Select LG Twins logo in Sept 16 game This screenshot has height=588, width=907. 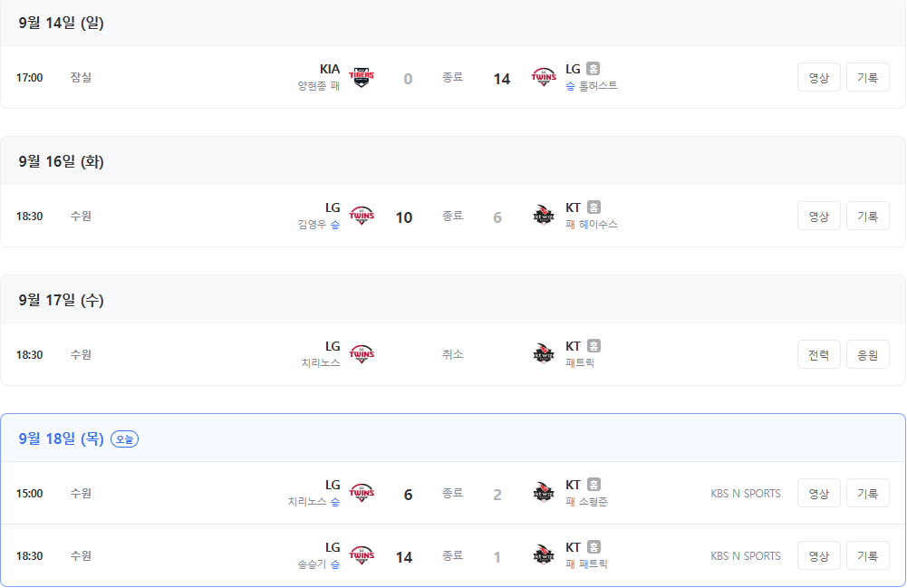(x=362, y=216)
